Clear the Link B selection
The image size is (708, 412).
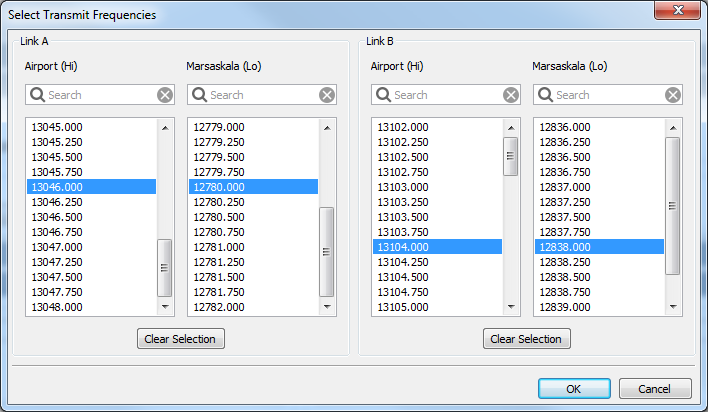coord(526,339)
